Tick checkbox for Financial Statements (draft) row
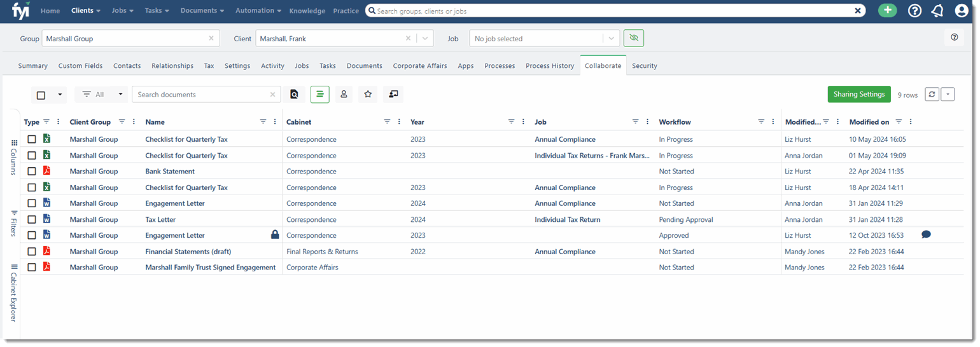Viewport: 980px width, 347px height. tap(31, 252)
